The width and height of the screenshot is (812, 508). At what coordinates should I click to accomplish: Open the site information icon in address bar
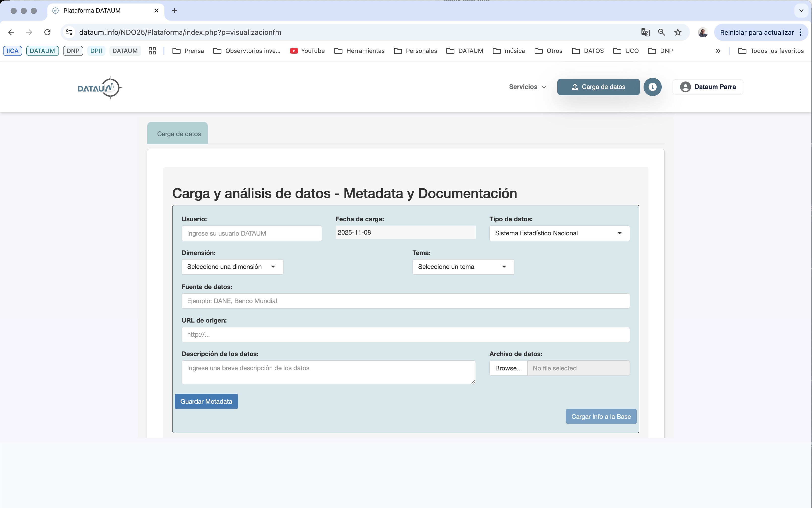coord(69,32)
